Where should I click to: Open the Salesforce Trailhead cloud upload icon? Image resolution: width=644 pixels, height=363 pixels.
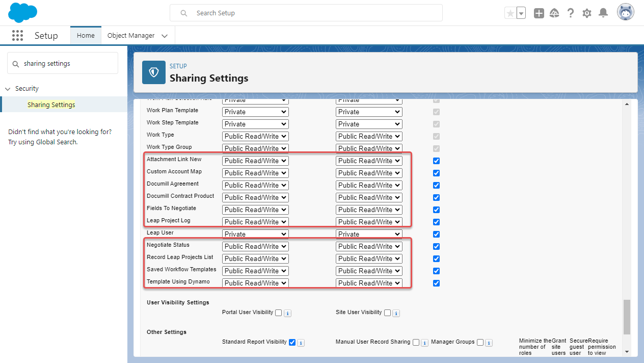(x=554, y=13)
